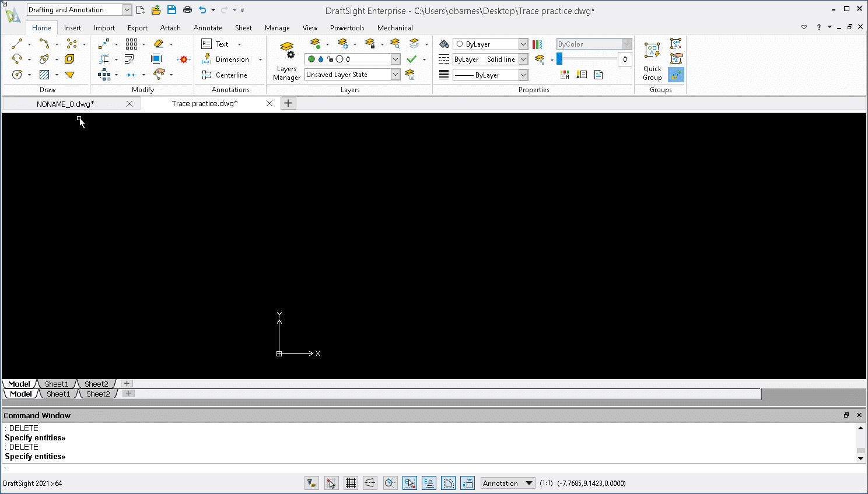Open the Annotation scale dropdown in status bar
The image size is (868, 494).
point(508,483)
